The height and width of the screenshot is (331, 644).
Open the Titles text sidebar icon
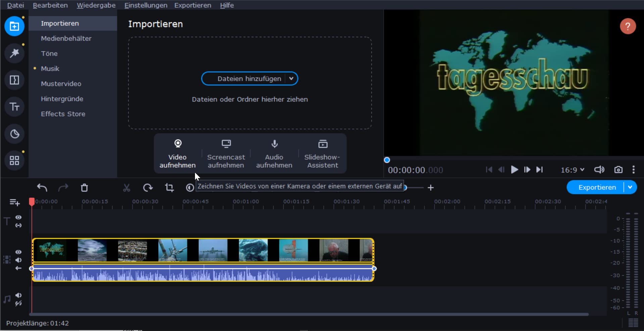[14, 107]
